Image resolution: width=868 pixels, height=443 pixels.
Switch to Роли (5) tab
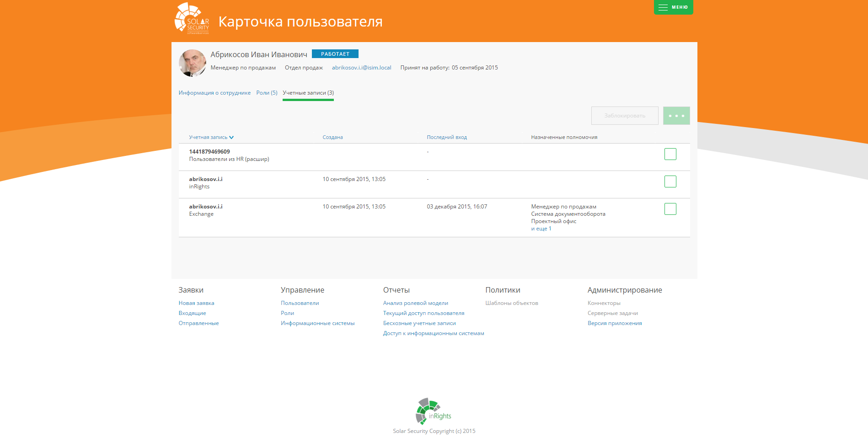click(x=267, y=93)
